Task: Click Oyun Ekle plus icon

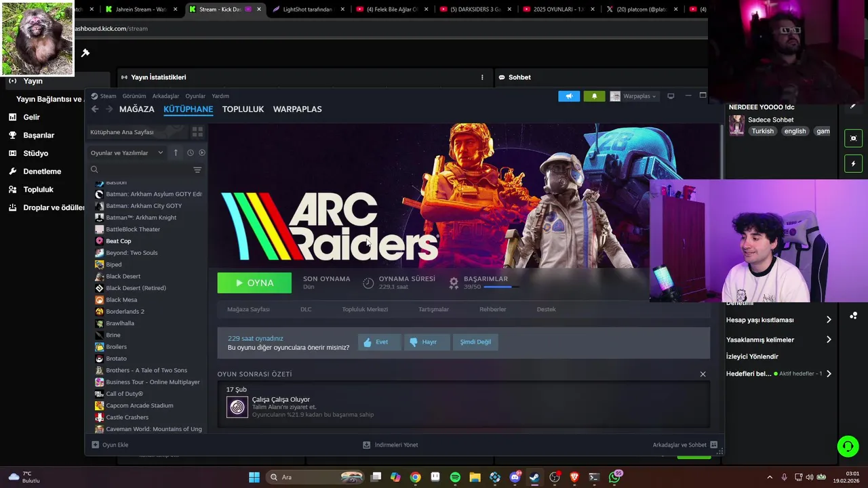Action: (x=95, y=445)
